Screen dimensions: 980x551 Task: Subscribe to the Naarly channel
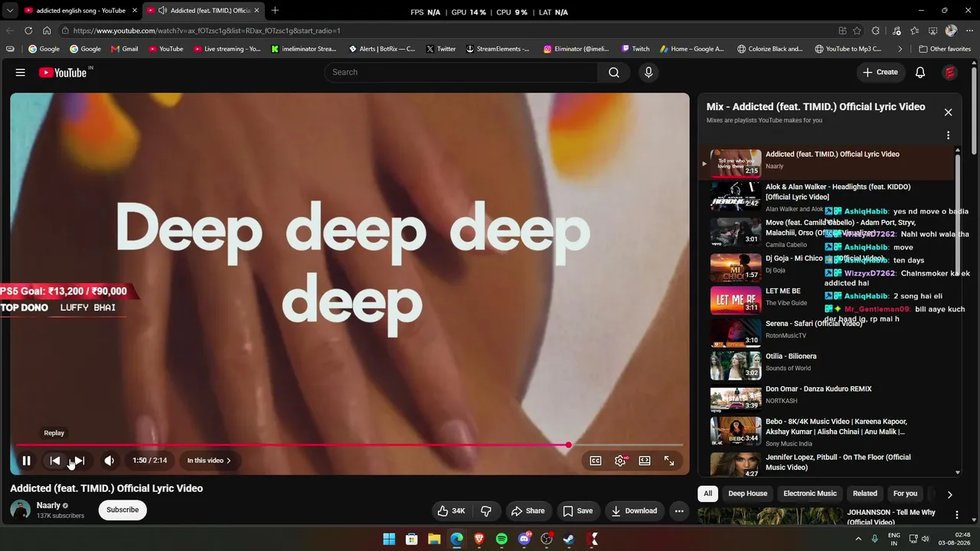122,510
